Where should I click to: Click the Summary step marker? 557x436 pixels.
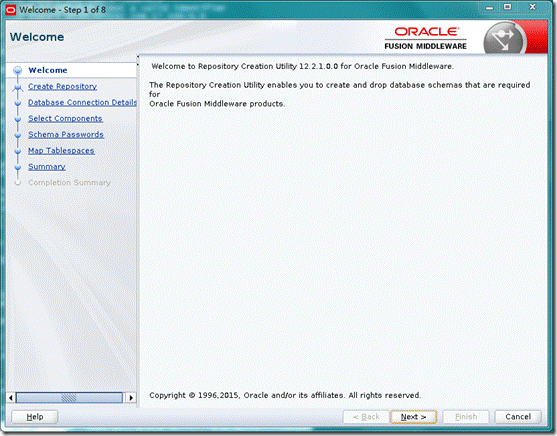click(x=17, y=167)
